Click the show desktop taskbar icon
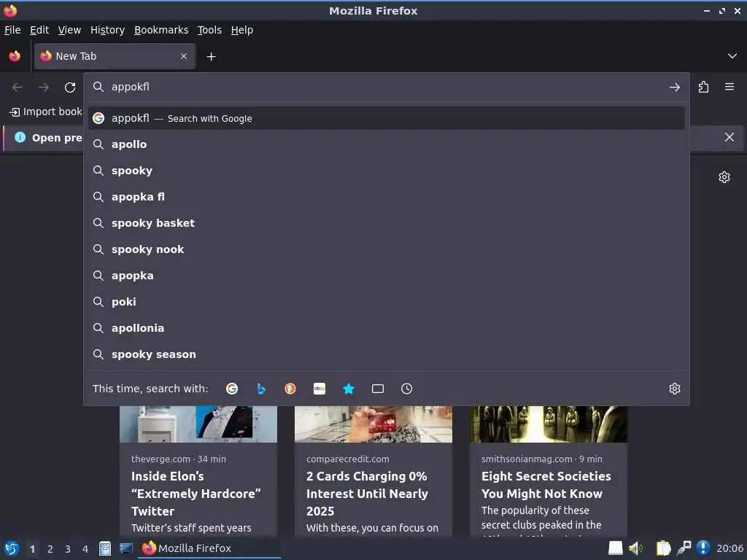Image resolution: width=747 pixels, height=560 pixels. point(125,548)
